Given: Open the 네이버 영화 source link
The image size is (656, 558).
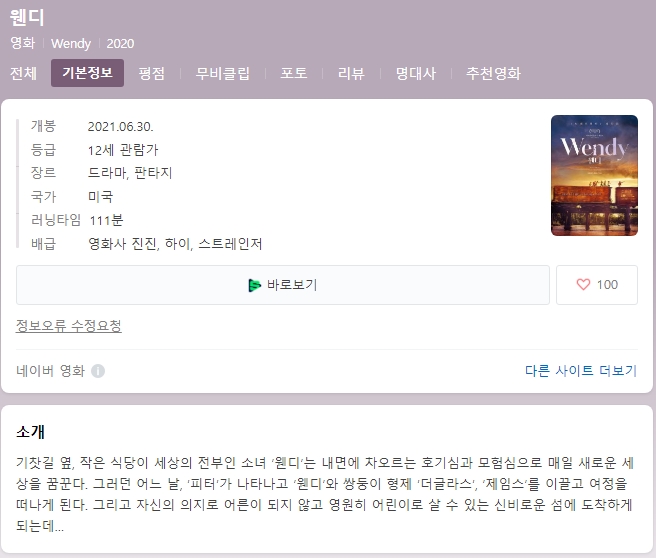Looking at the screenshot, I should click(51, 371).
